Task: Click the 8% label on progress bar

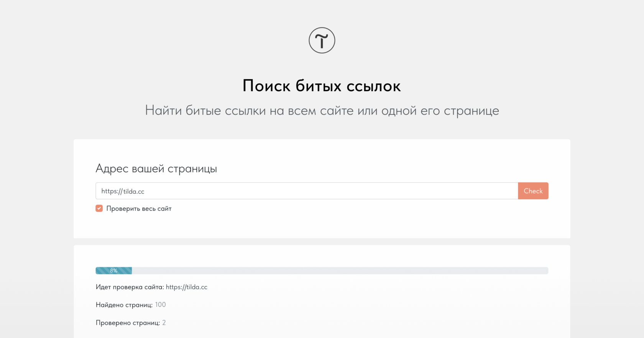Action: 113,271
